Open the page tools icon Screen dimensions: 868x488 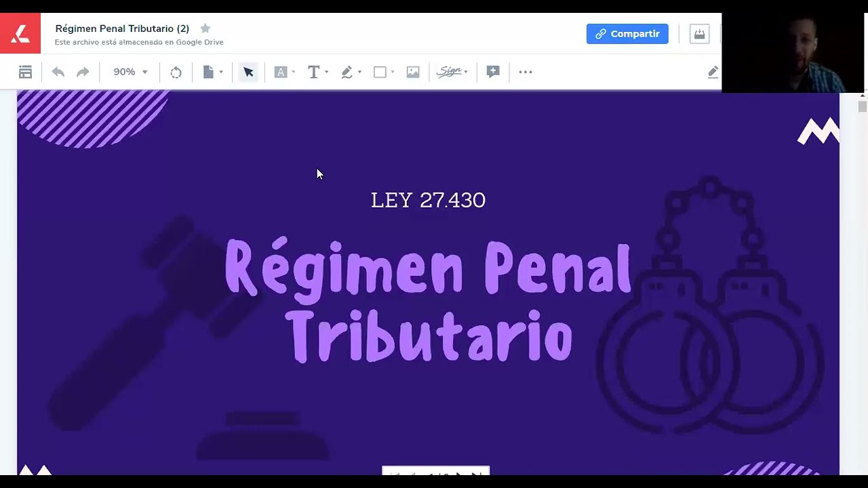click(208, 72)
